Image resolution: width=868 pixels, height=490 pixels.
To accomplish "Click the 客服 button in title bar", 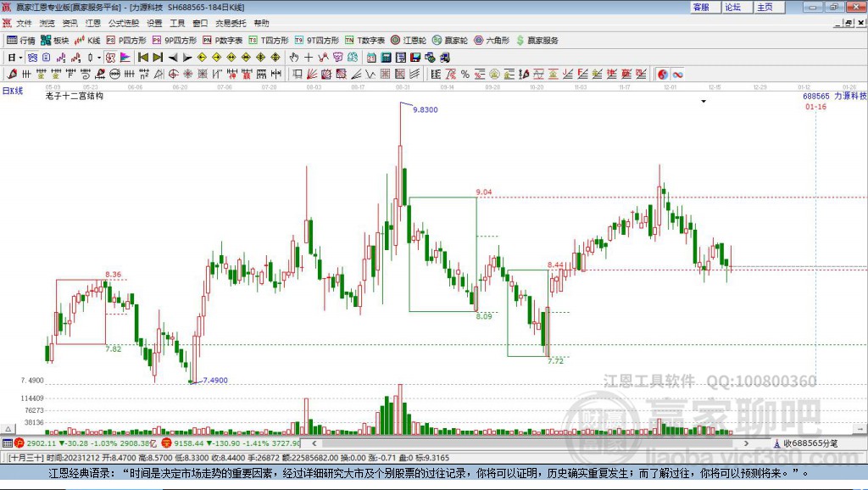I will (704, 7).
